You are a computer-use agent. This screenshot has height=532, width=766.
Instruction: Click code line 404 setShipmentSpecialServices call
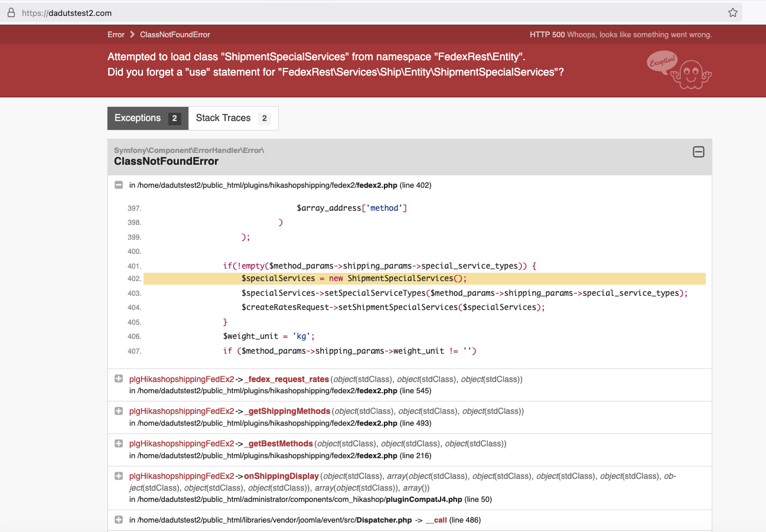393,308
